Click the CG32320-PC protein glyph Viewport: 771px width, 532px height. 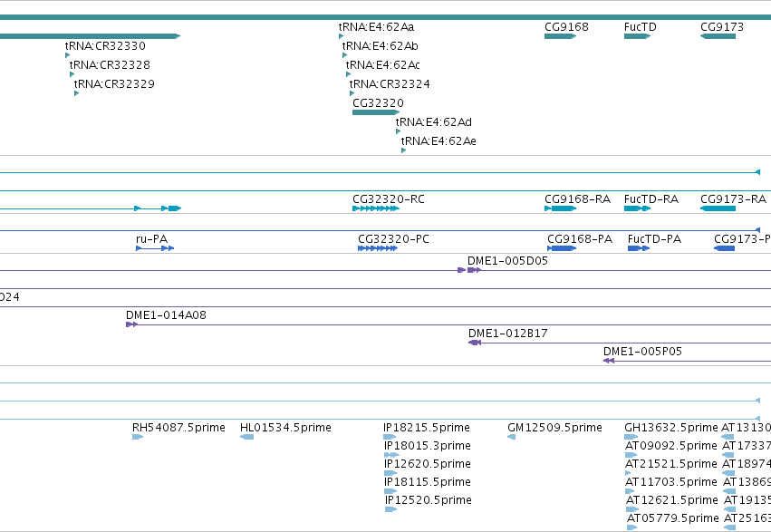pyautogui.click(x=378, y=248)
